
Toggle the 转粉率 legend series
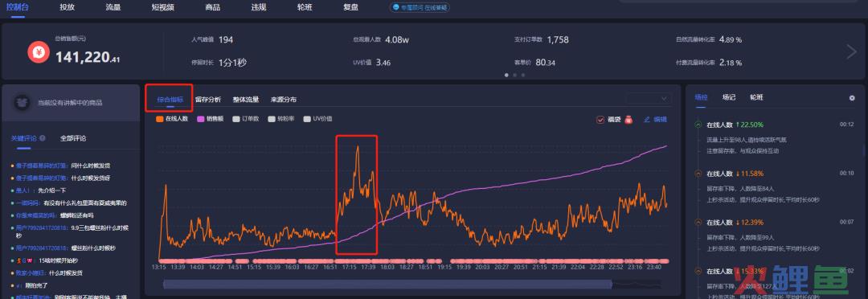(281, 118)
